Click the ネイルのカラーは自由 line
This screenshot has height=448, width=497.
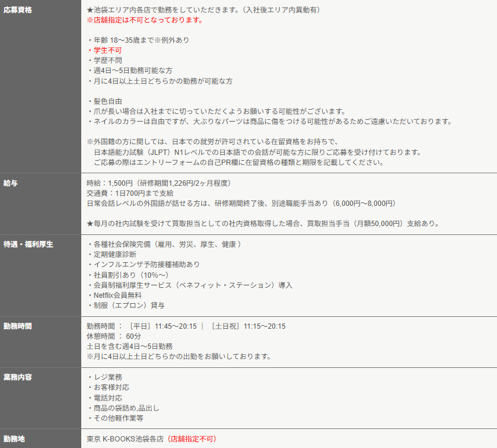click(x=270, y=122)
